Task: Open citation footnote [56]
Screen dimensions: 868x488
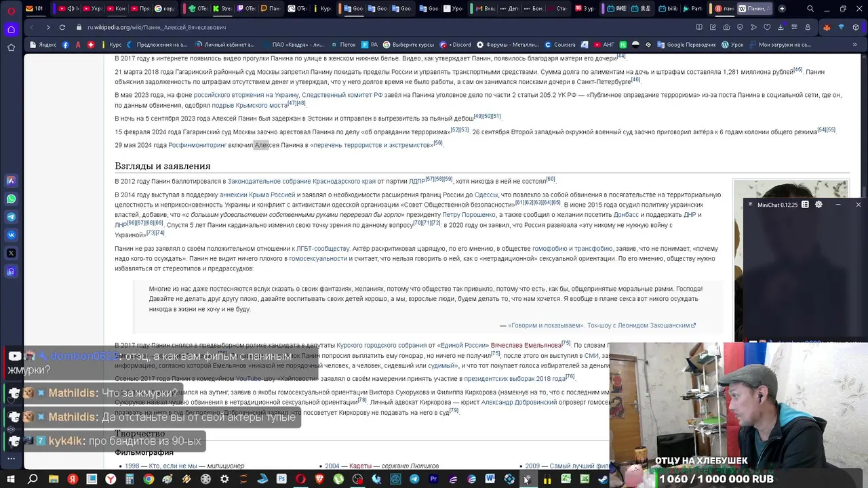Action: pyautogui.click(x=438, y=143)
